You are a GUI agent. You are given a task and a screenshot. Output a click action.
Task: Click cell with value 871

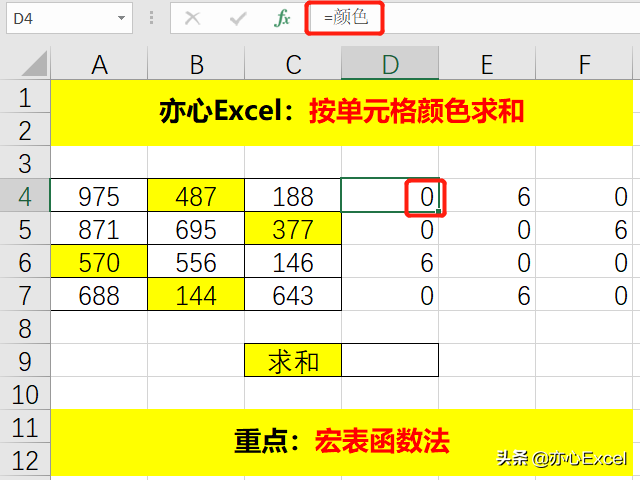99,228
